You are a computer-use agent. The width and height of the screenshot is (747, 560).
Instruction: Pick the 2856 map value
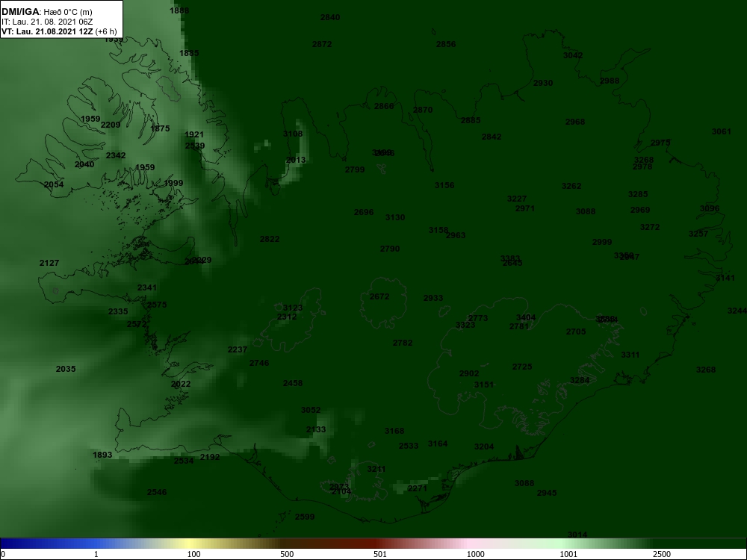tap(446, 44)
